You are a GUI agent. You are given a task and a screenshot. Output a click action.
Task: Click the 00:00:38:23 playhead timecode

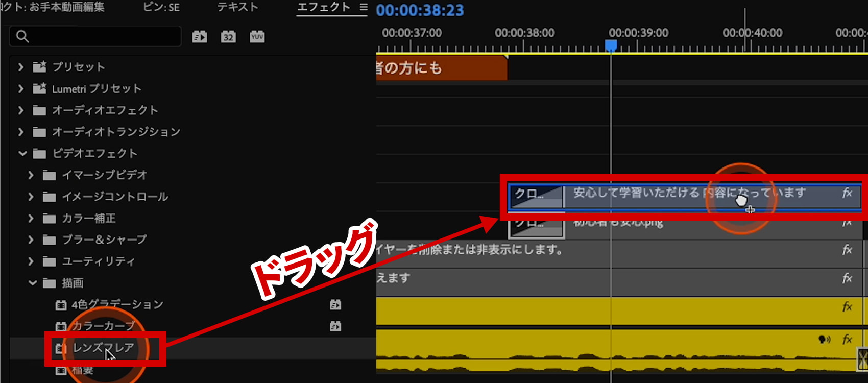(x=420, y=10)
